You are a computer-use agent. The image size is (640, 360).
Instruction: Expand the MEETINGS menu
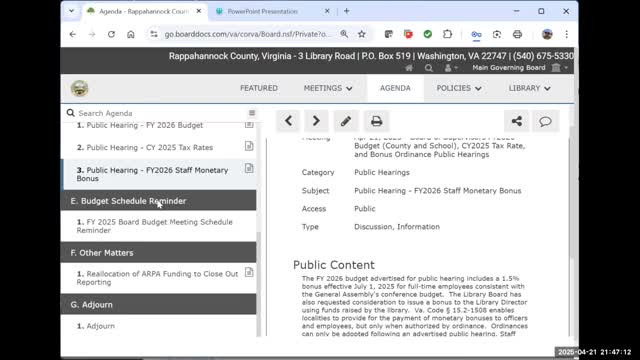328,88
